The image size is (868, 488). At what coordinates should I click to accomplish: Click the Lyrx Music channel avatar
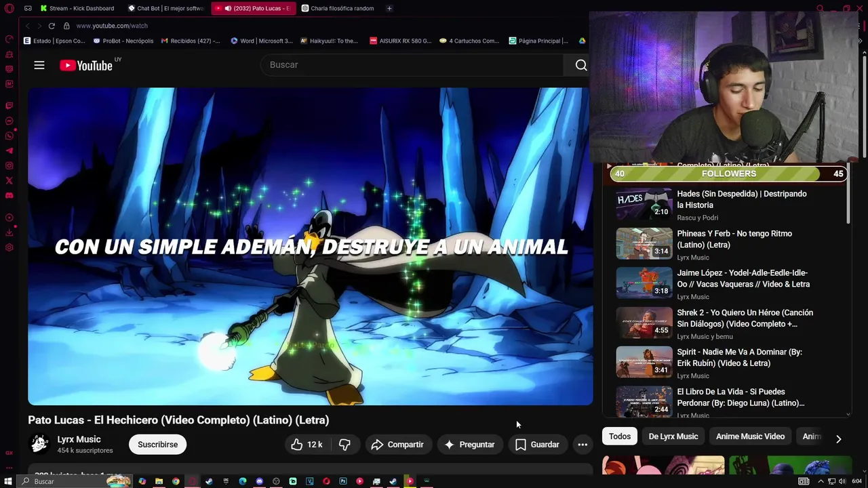click(39, 444)
